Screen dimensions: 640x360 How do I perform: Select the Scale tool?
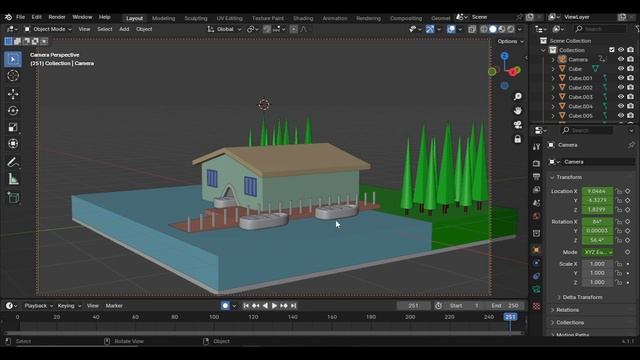point(13,127)
